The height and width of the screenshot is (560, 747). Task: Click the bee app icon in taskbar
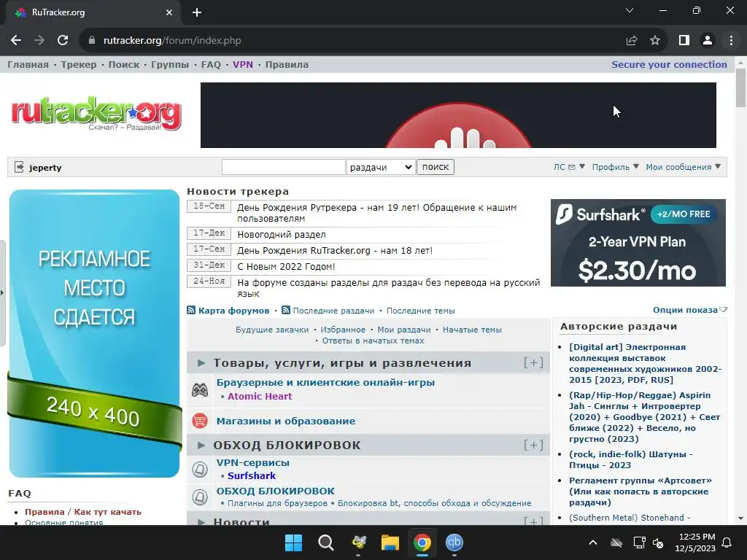pos(358,542)
